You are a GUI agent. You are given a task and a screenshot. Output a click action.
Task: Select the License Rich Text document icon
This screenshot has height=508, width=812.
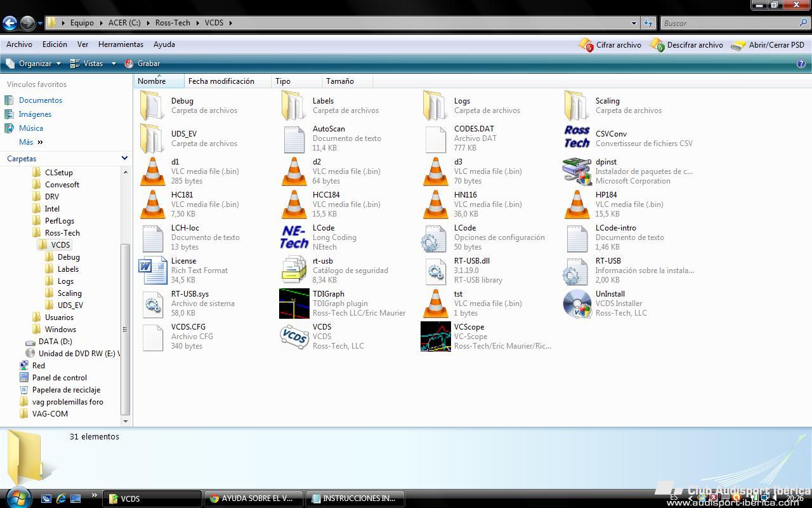point(152,270)
